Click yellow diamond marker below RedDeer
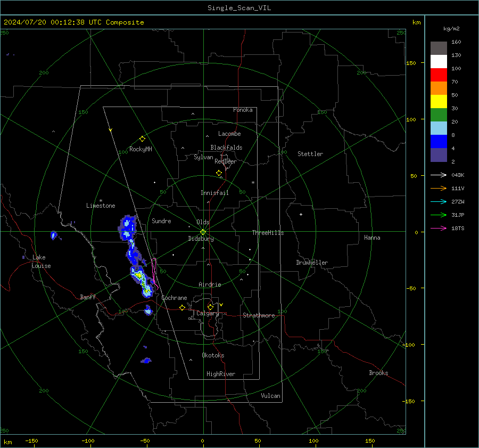 pos(219,173)
